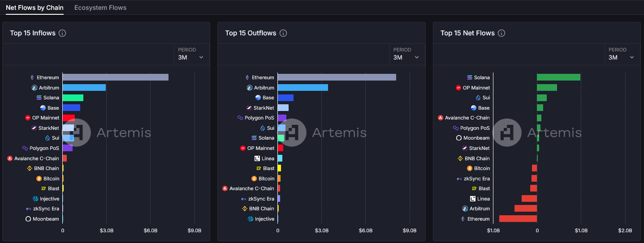Screen dimensions: 644x243
Task: Click the Moonbeam icon in Inflows chart
Action: tap(28, 219)
